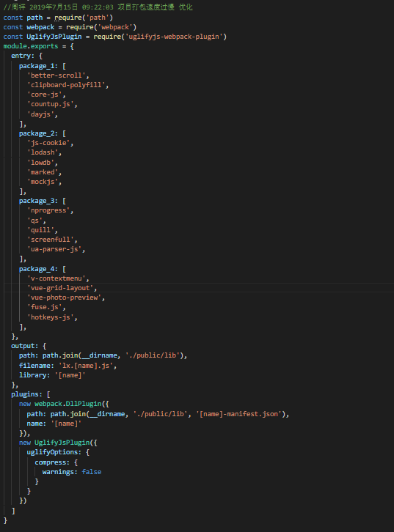Click the output property key

click(23, 346)
